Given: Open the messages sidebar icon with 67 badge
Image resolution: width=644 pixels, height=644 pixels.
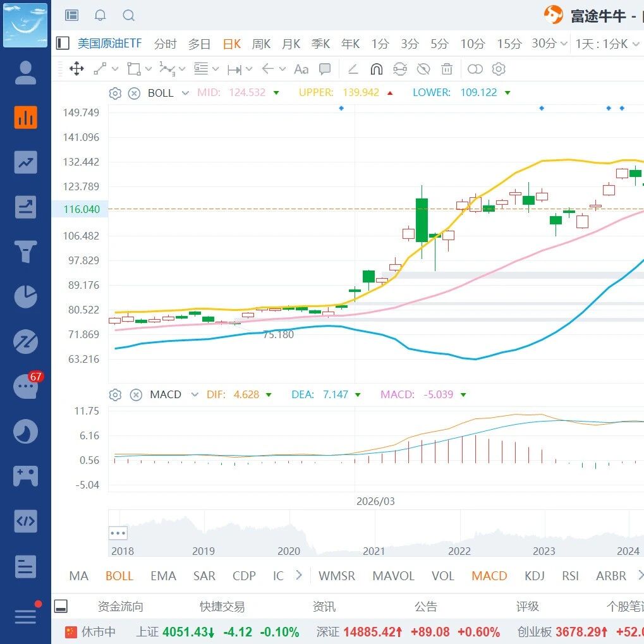Looking at the screenshot, I should [25, 386].
